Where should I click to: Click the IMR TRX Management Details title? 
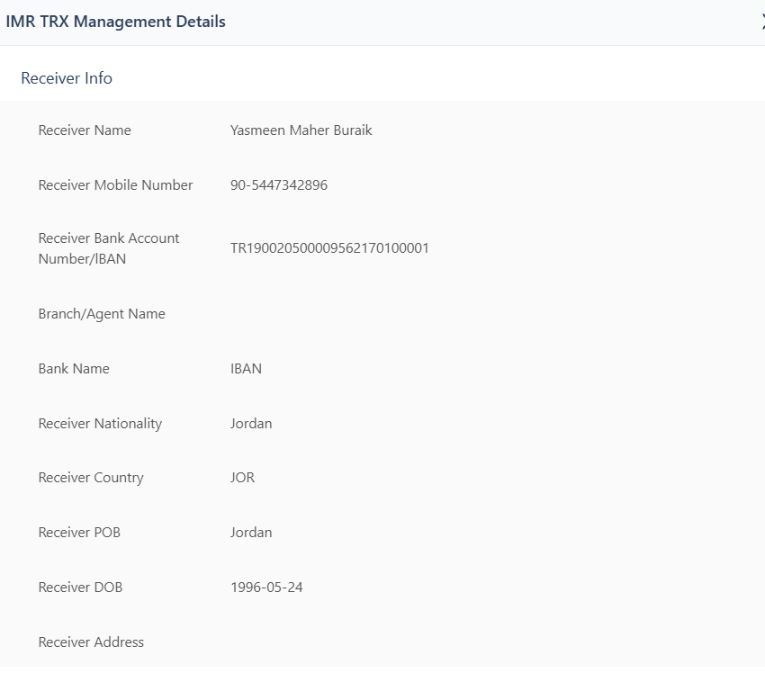coord(115,22)
